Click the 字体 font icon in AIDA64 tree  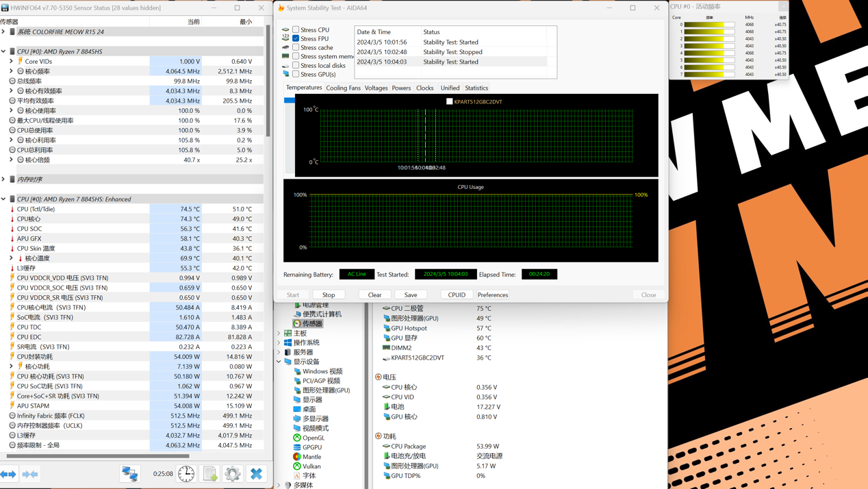coord(297,475)
